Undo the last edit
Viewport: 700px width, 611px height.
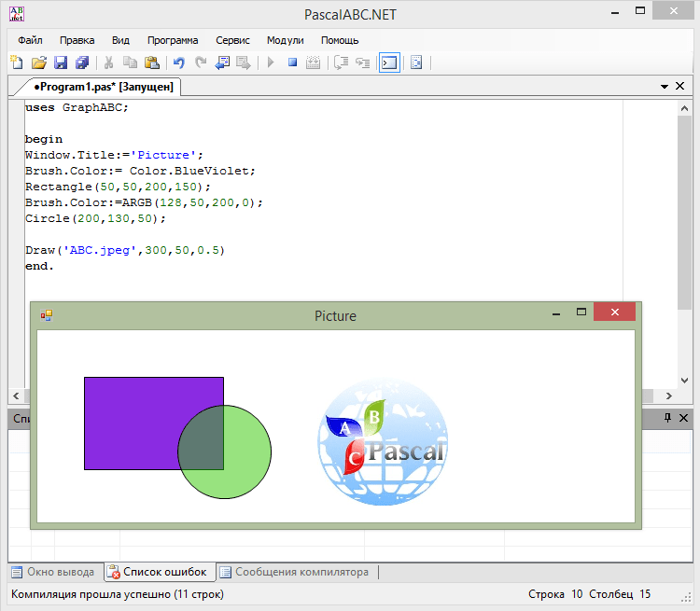pyautogui.click(x=178, y=62)
